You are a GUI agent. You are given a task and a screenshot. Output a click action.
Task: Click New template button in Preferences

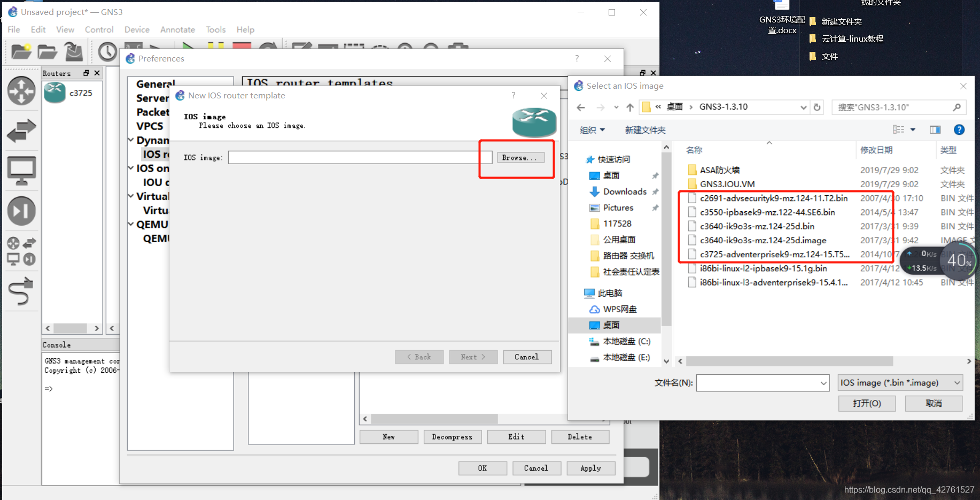pos(388,437)
